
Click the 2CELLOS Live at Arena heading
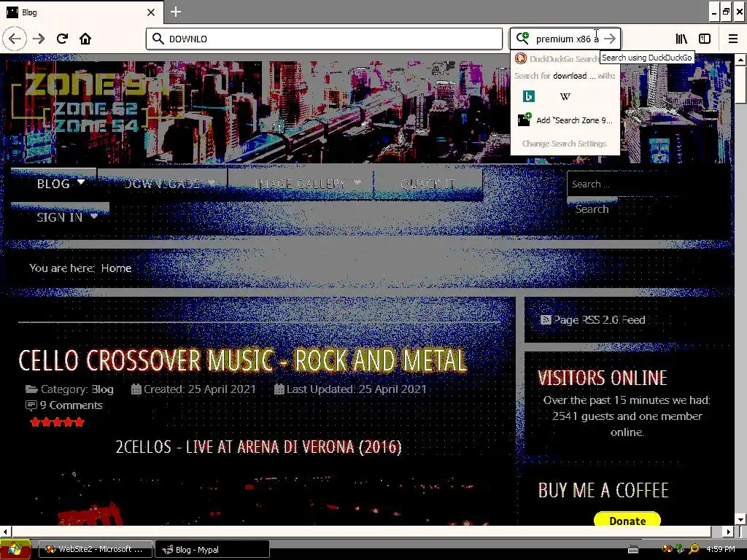259,447
